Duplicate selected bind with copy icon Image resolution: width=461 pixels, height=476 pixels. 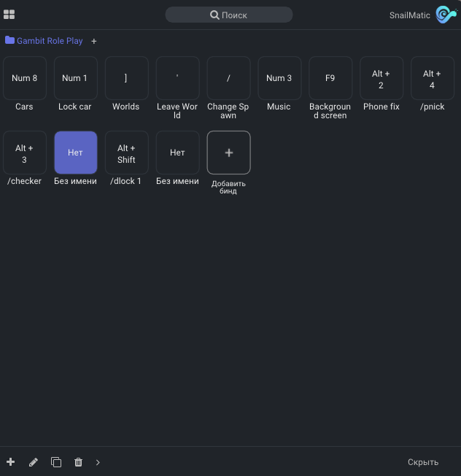tap(56, 462)
